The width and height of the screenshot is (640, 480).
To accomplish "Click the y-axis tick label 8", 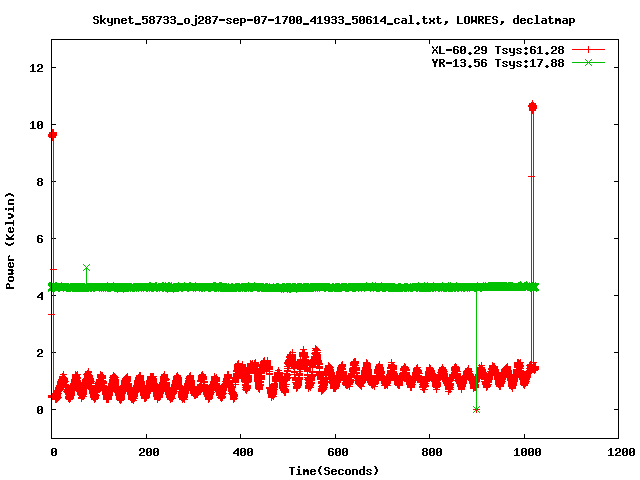I will point(40,182).
